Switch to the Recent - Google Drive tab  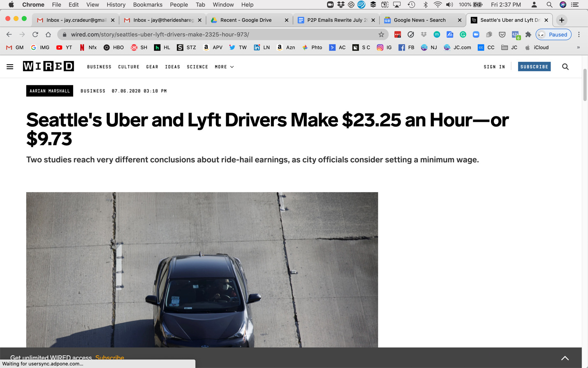click(245, 20)
